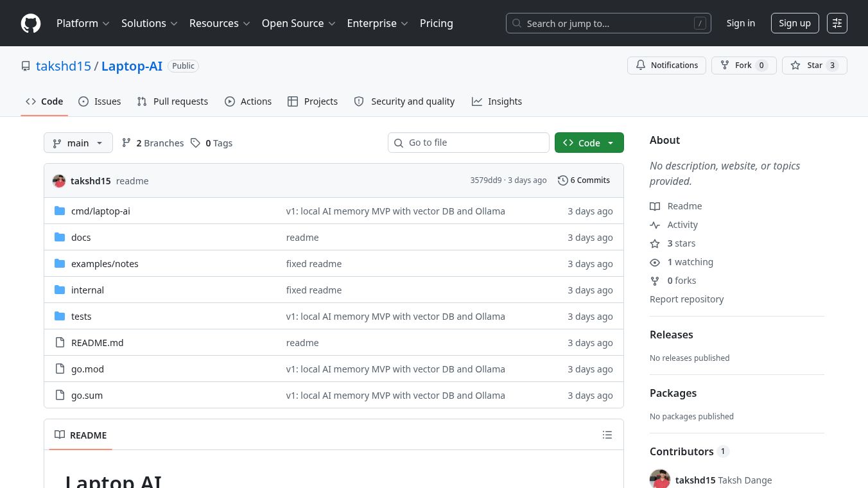Click the takshd15 avatar in commit row
Viewport: 868px width, 488px height.
pos(59,181)
